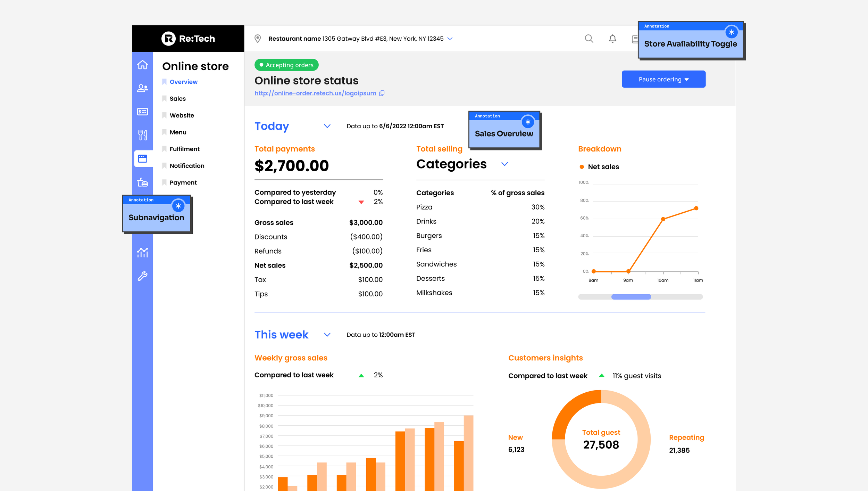The image size is (868, 491).
Task: Toggle the Net sales legend dot
Action: [582, 167]
